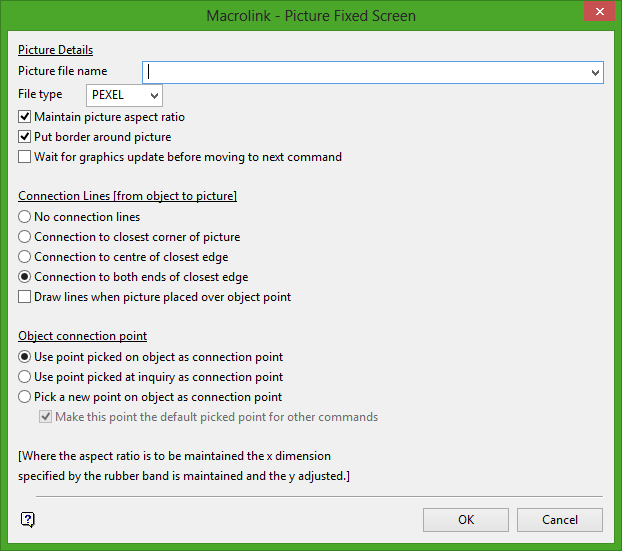The image size is (622, 551).
Task: Click the help question mark icon
Action: pyautogui.click(x=28, y=519)
